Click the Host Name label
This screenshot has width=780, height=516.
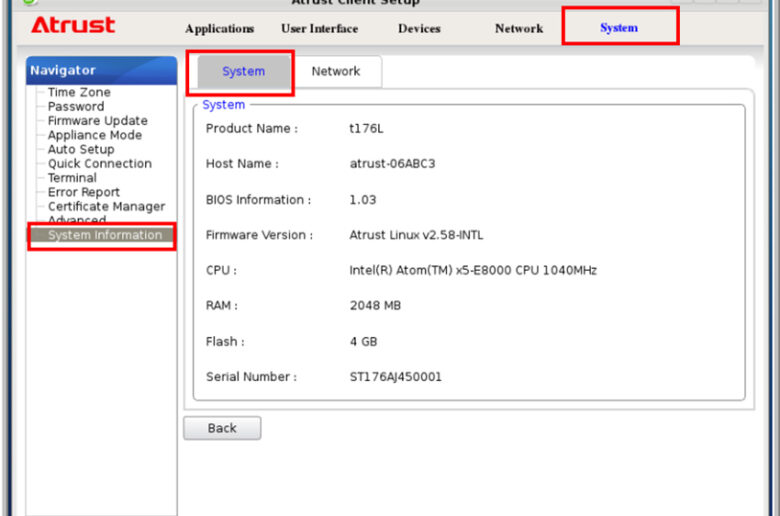pos(242,164)
